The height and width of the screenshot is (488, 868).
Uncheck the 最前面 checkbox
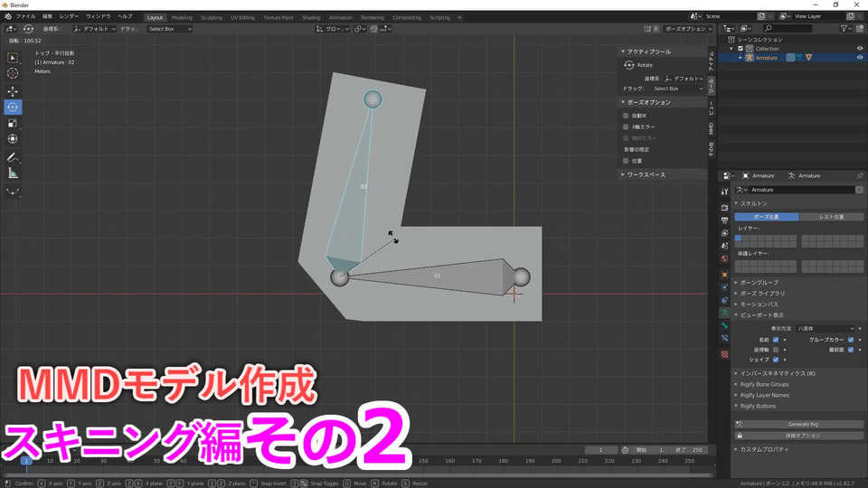click(851, 350)
